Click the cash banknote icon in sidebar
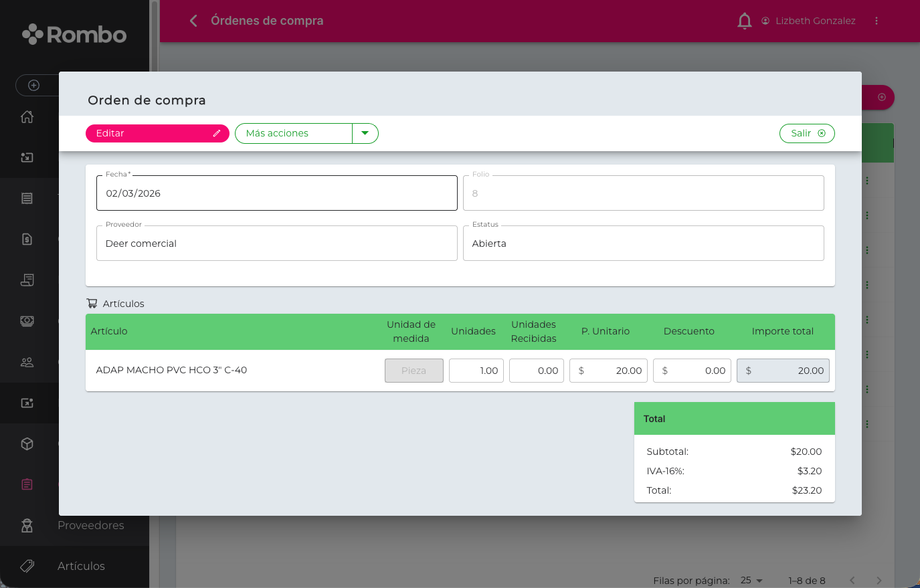Image resolution: width=920 pixels, height=588 pixels. [x=27, y=321]
